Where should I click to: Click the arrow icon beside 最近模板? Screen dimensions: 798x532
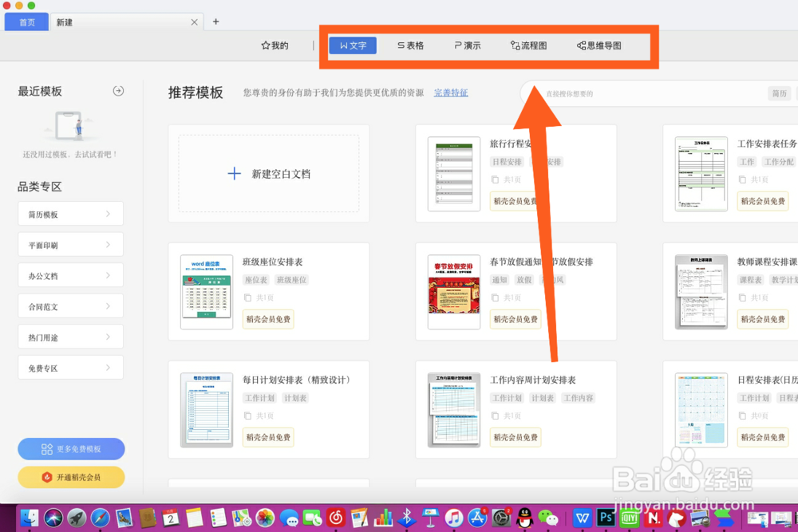tap(118, 91)
